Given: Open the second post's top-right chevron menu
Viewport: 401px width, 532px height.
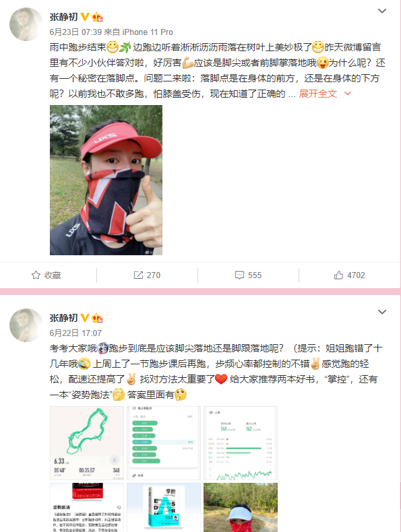Looking at the screenshot, I should pyautogui.click(x=382, y=312).
